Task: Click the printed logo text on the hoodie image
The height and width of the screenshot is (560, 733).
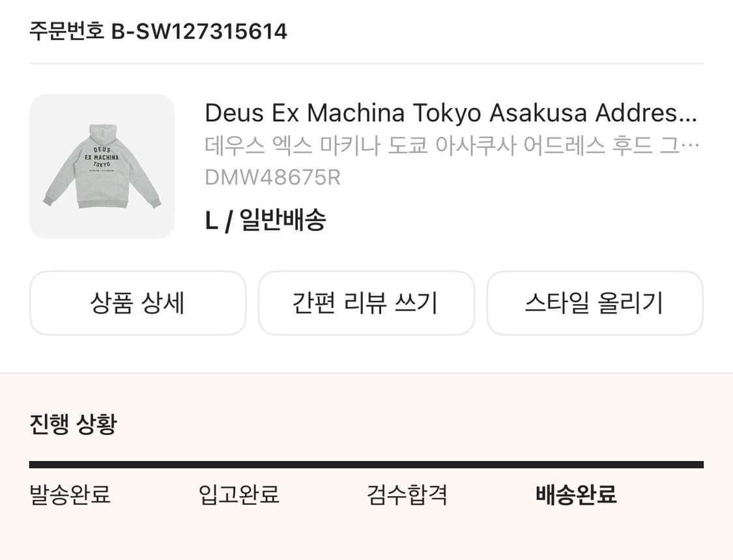Action: pyautogui.click(x=102, y=157)
